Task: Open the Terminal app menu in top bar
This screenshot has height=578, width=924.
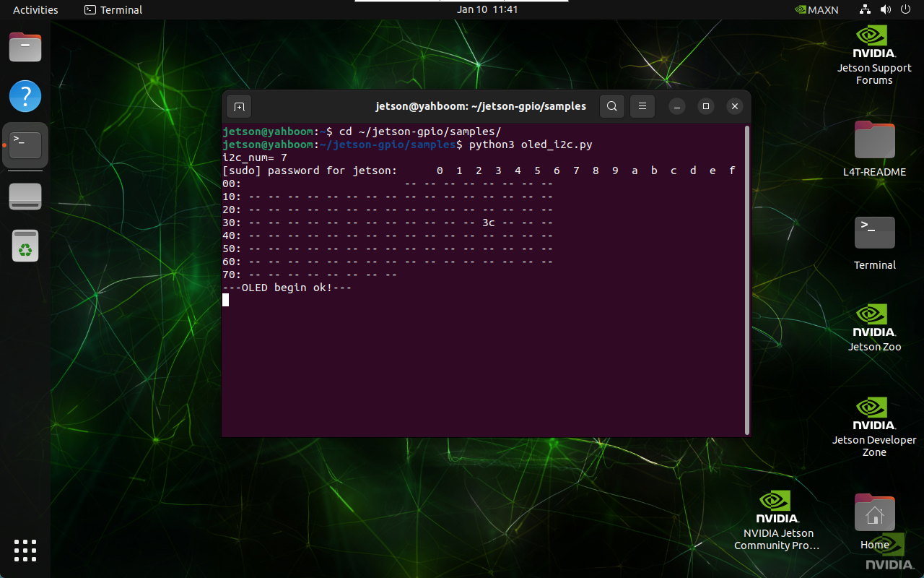Action: pos(113,10)
